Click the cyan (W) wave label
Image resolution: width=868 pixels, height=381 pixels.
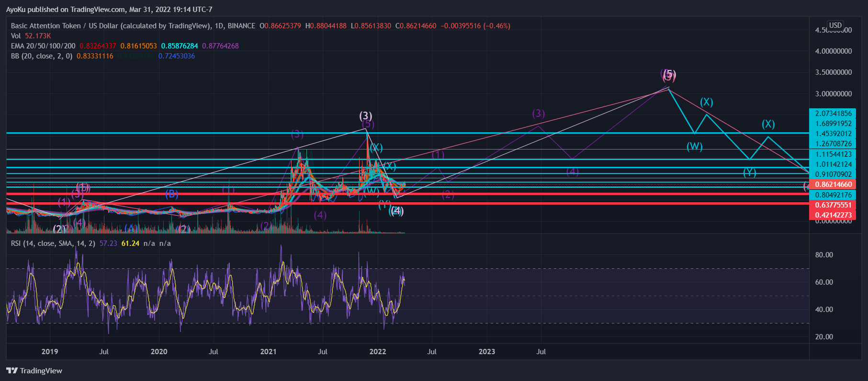[x=695, y=147]
